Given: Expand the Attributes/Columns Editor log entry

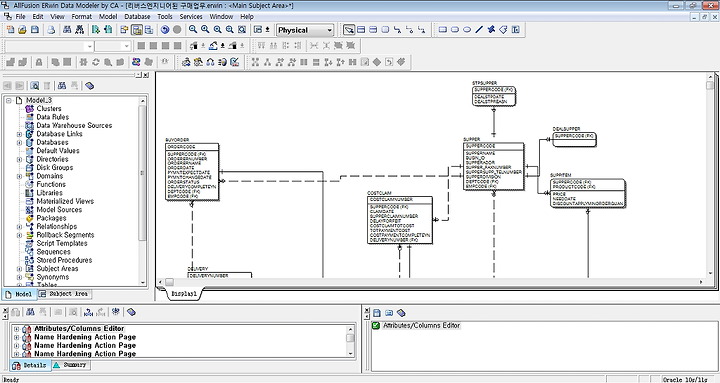Looking at the screenshot, I should coord(17,329).
